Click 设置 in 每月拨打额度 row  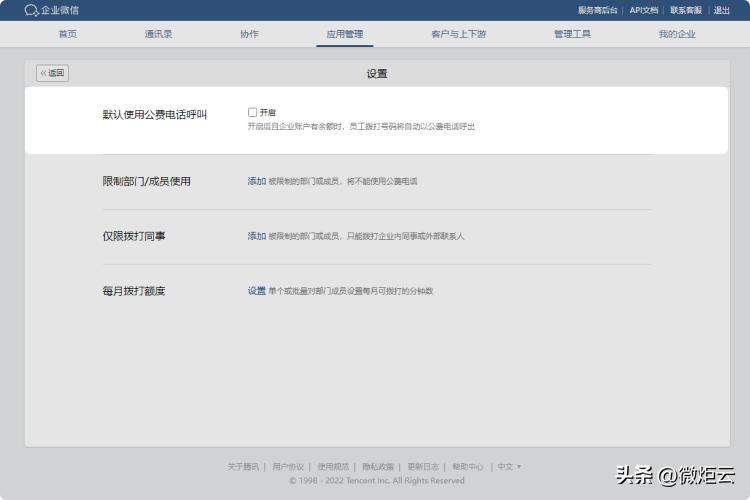[x=257, y=291]
